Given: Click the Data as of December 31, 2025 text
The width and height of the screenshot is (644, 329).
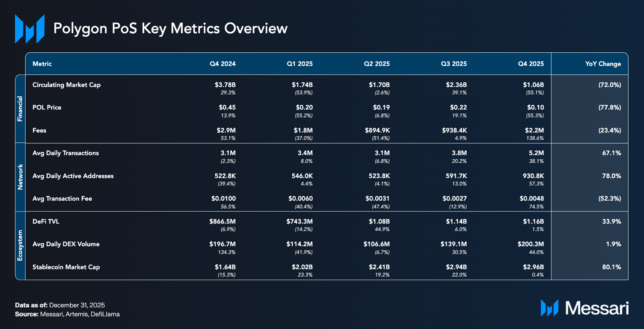Looking at the screenshot, I should pyautogui.click(x=60, y=305).
